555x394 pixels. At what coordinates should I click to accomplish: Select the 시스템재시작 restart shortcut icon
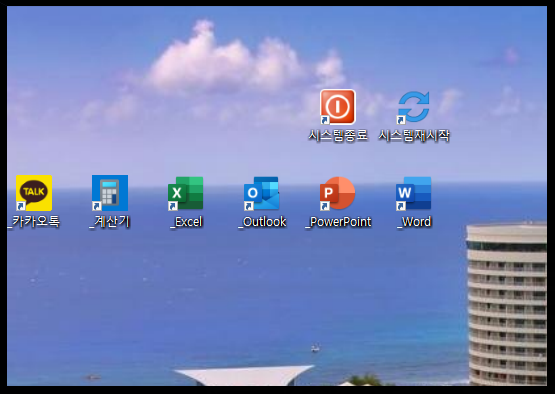(x=413, y=107)
